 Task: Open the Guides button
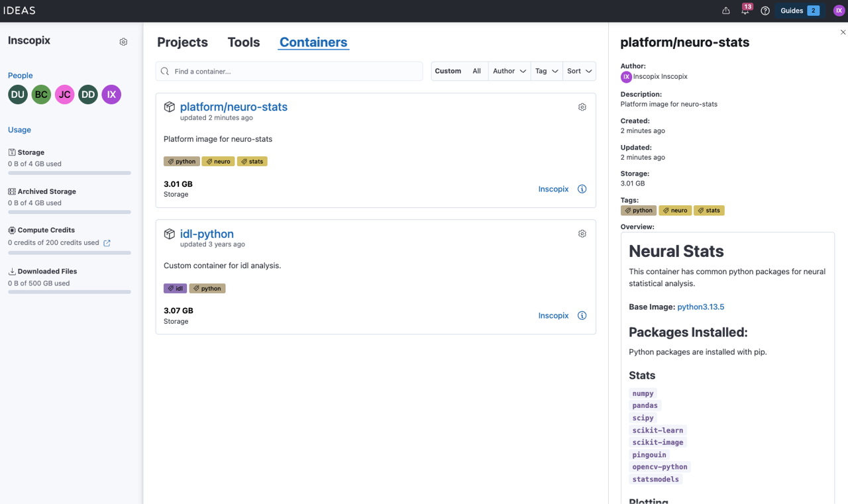[799, 11]
